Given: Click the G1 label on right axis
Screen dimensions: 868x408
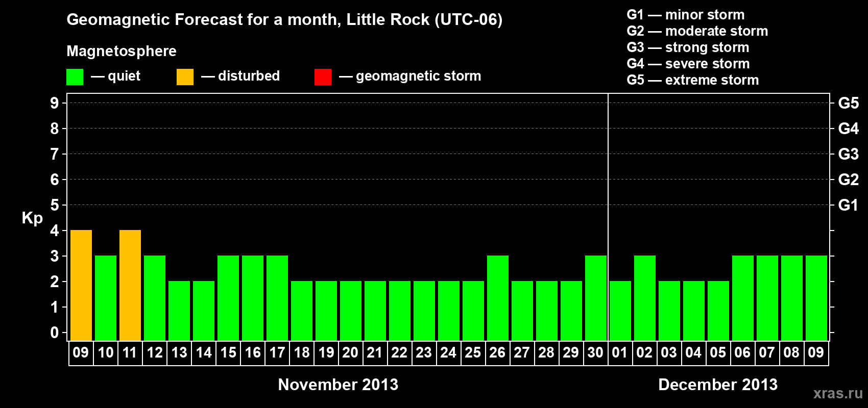Looking at the screenshot, I should point(849,205).
